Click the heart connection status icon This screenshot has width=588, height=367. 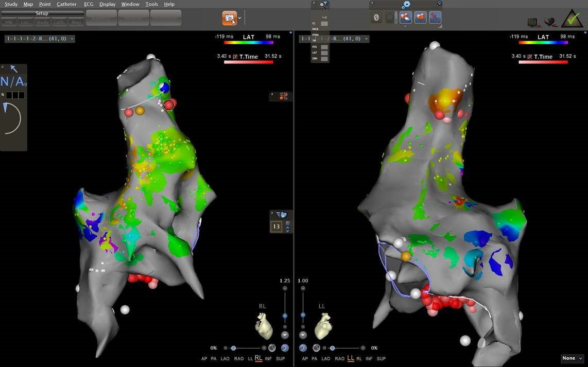550,22
